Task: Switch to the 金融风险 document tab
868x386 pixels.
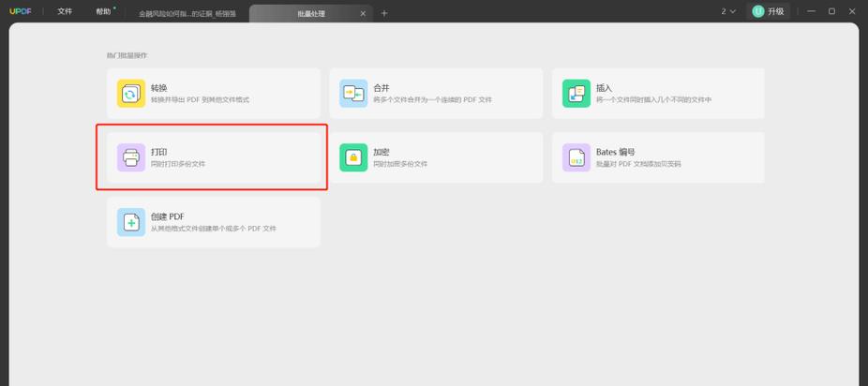Action: 187,14
